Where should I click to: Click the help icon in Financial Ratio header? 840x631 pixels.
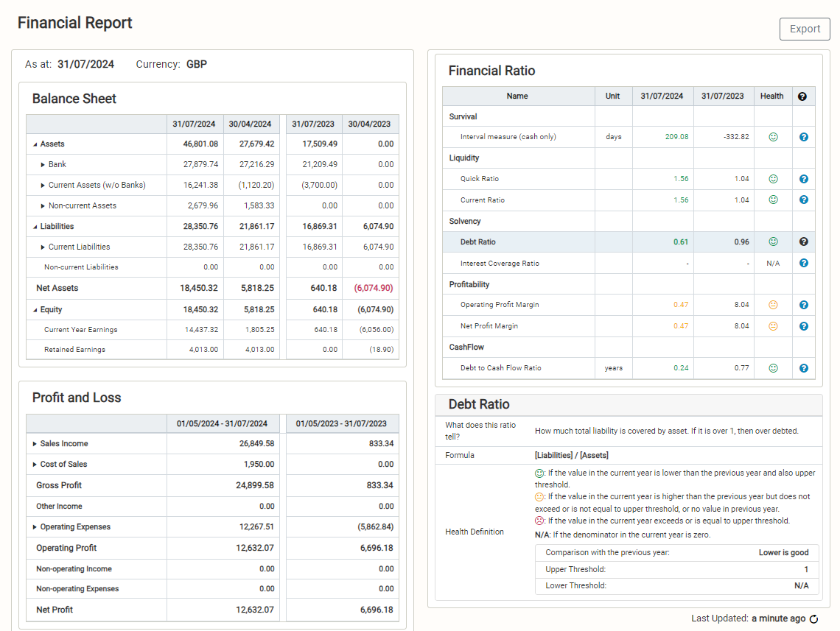(802, 96)
